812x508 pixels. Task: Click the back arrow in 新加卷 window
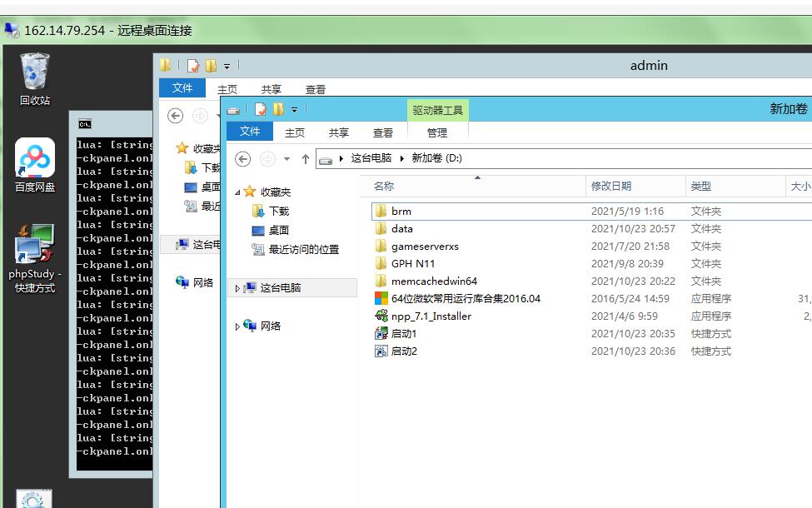[x=243, y=159]
